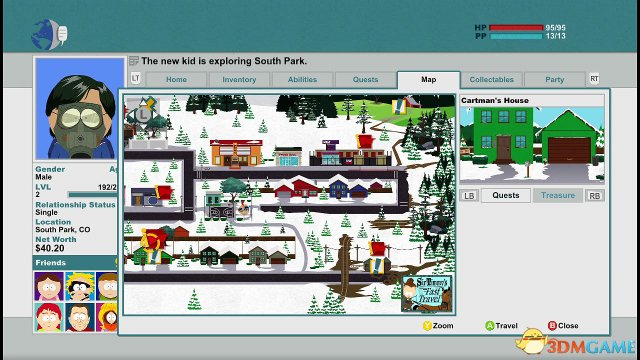Screen dimensions: 640x360
Task: Click the A Travel button
Action: tap(501, 325)
